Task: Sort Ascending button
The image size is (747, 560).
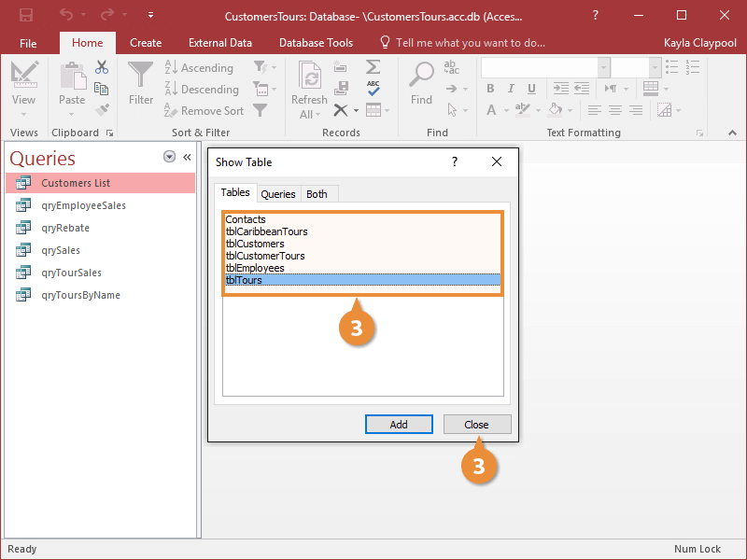Action: (199, 67)
